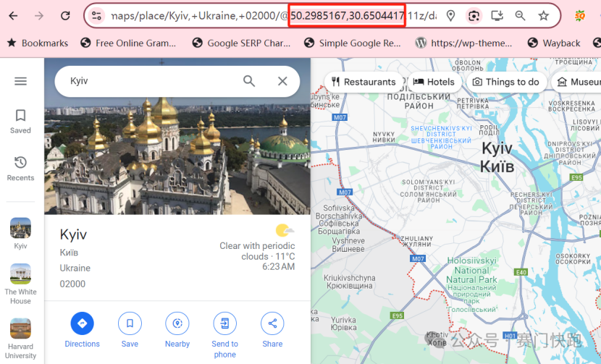Filter the map by Hotels
The width and height of the screenshot is (601, 364).
(x=434, y=82)
